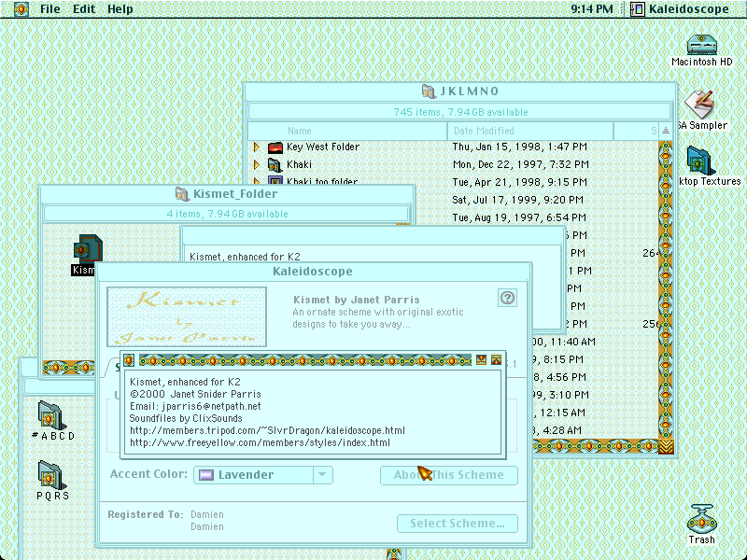Open the Help menu
Viewport: 747px width, 560px height.
120,9
